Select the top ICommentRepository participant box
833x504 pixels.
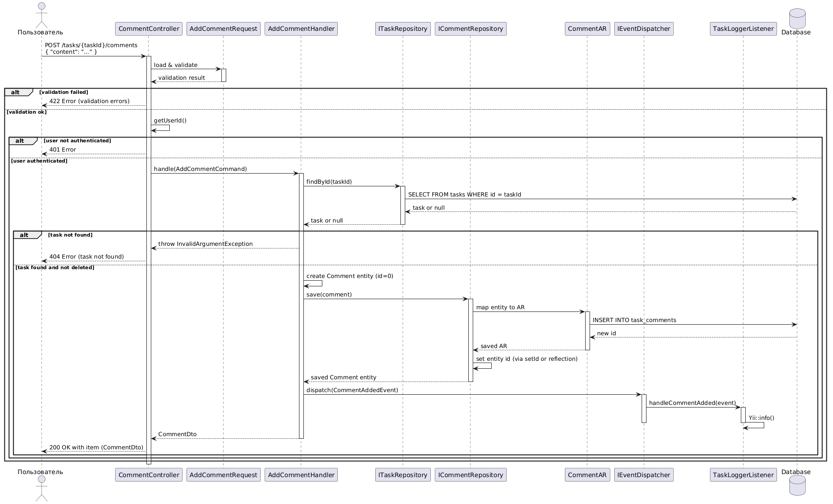click(x=470, y=29)
